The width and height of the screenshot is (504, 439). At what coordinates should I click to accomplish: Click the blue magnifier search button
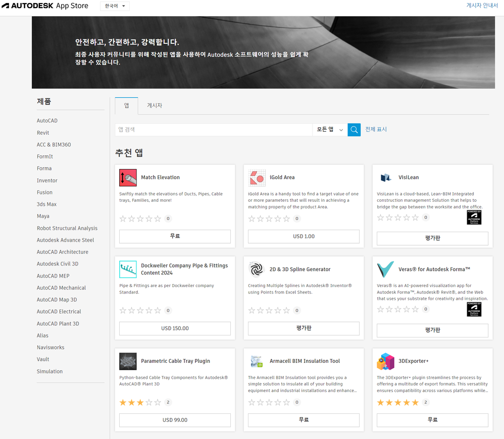pyautogui.click(x=354, y=130)
